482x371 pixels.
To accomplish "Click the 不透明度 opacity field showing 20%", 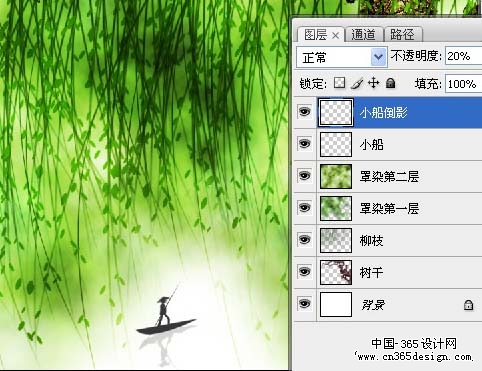I will (x=463, y=56).
